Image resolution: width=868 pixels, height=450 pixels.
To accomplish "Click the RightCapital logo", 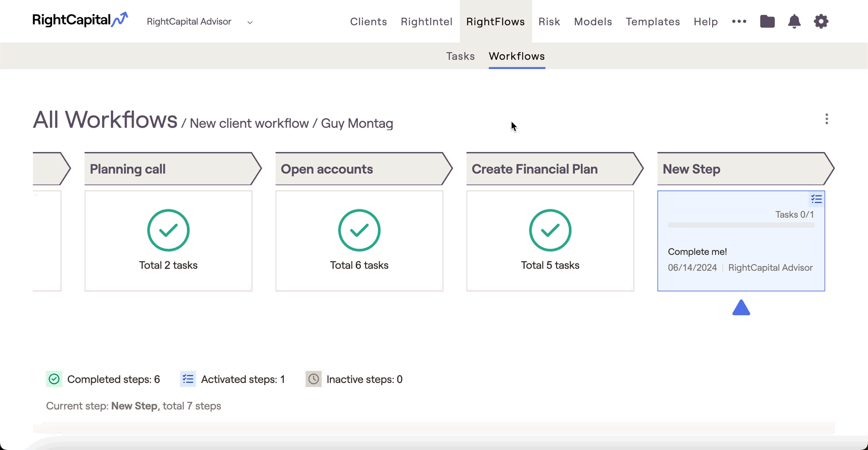I will 80,20.
